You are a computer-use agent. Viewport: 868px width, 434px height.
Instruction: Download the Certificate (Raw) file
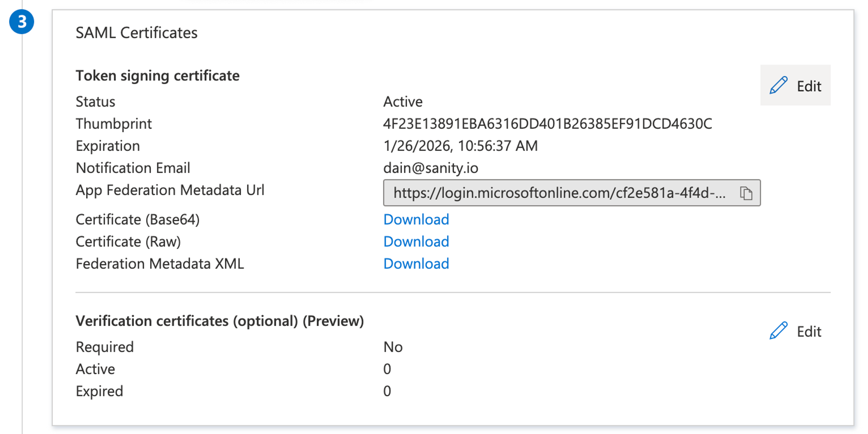[416, 242]
